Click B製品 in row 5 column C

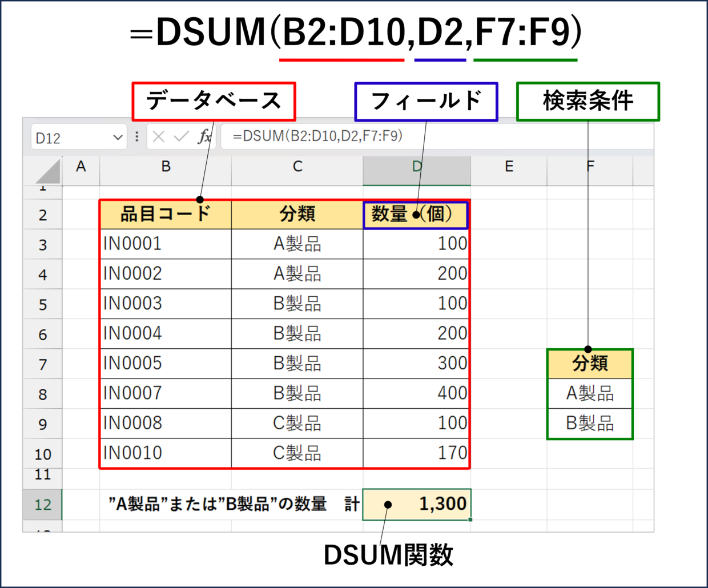coord(297,304)
